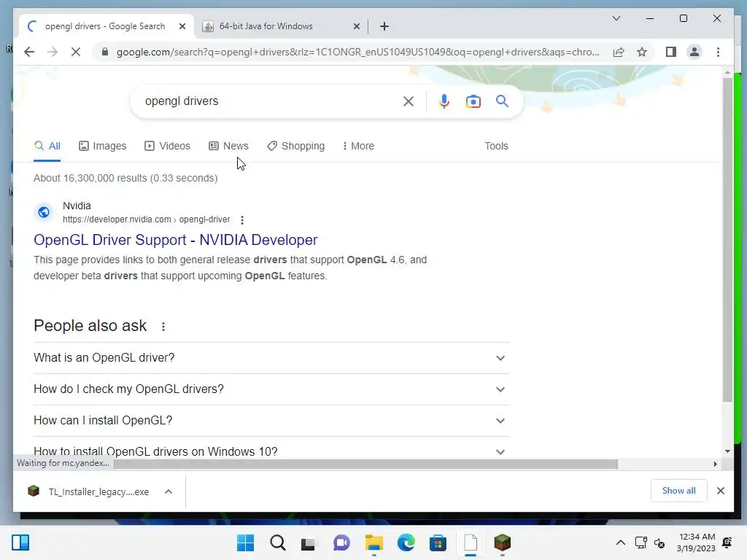View site info via the lock icon
This screenshot has height=560, width=747.
point(105,52)
